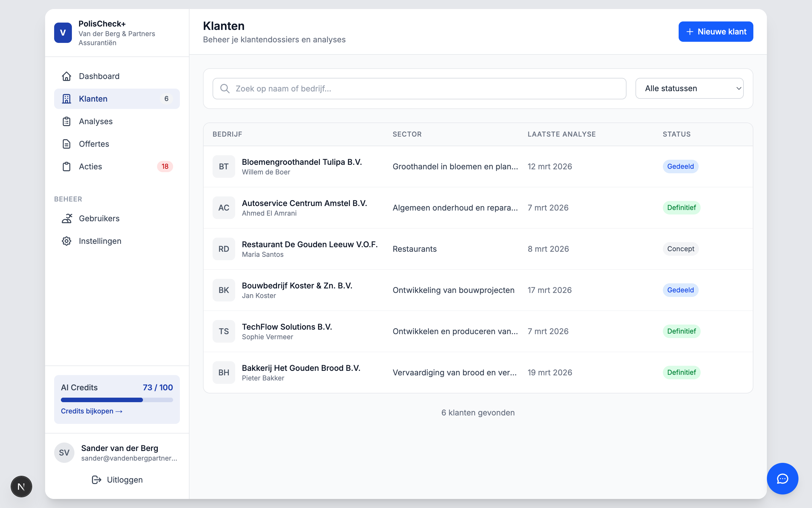The width and height of the screenshot is (812, 508).
Task: Click the BEDRIJF column header
Action: [227, 134]
